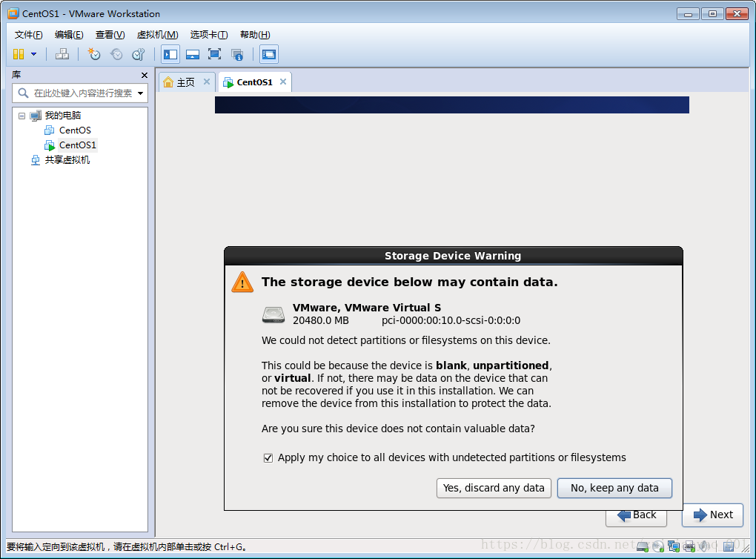Click the orange warning triangle icon
The height and width of the screenshot is (559, 756).
tap(242, 282)
